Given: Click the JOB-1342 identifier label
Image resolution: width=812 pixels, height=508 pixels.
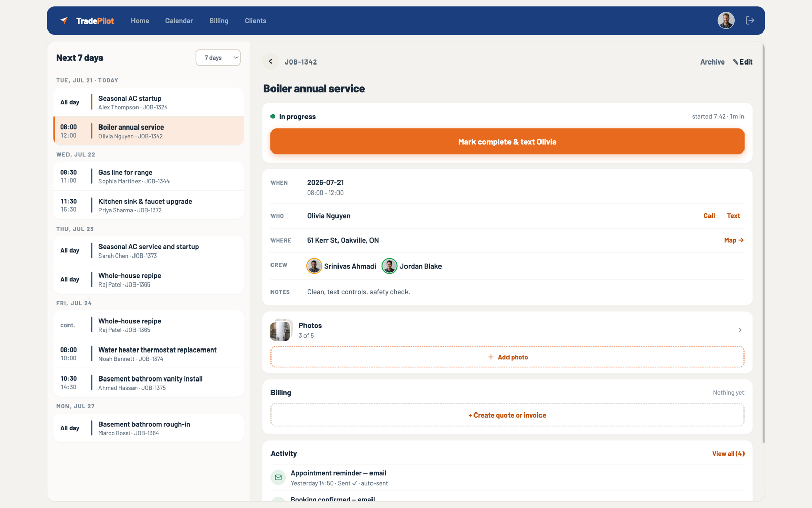Looking at the screenshot, I should coord(300,62).
